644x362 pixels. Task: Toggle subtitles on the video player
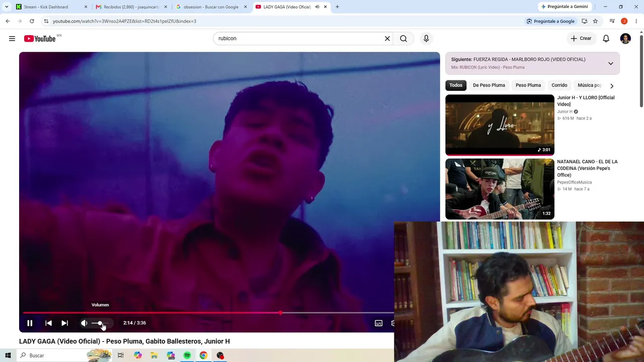[x=378, y=323]
